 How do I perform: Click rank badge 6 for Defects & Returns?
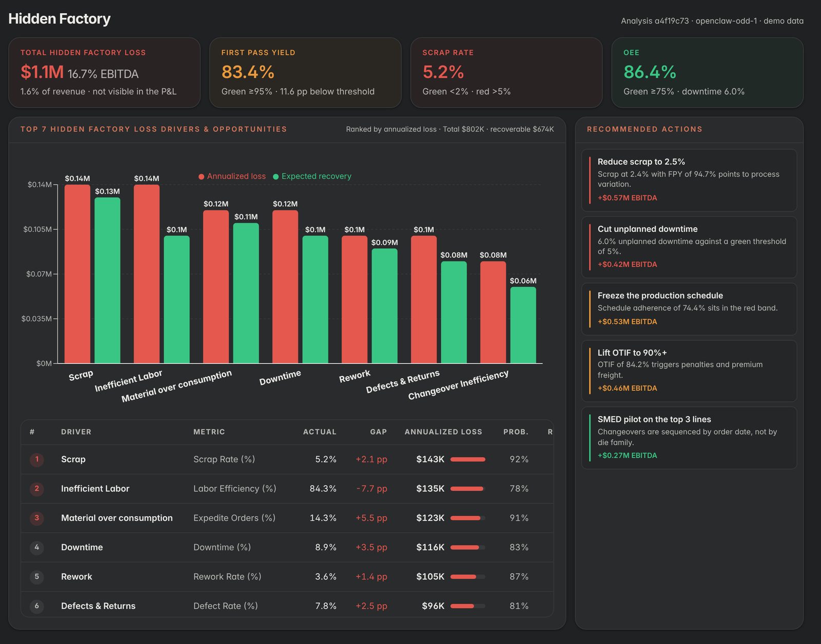click(36, 606)
